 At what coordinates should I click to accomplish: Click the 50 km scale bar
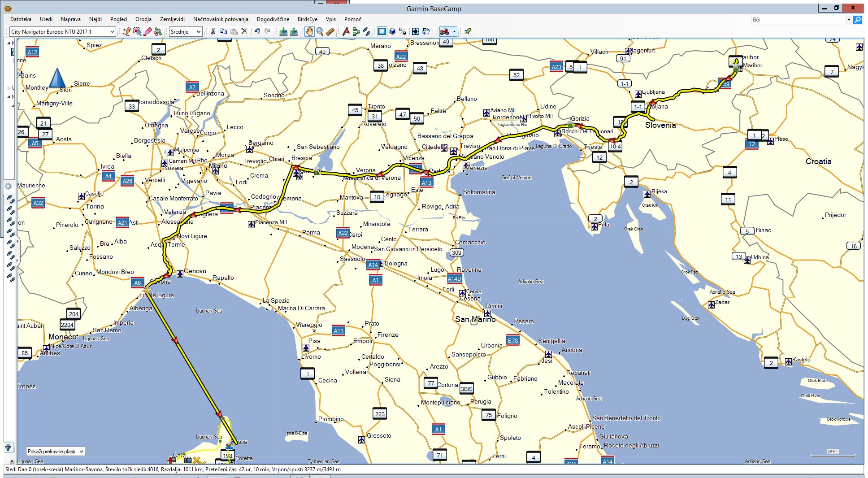(833, 453)
